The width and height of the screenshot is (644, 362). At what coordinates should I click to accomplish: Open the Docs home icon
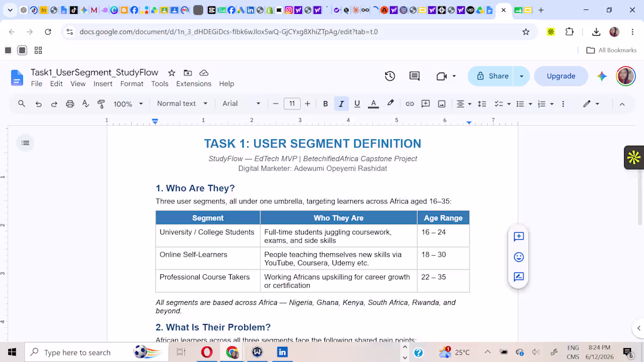point(17,77)
